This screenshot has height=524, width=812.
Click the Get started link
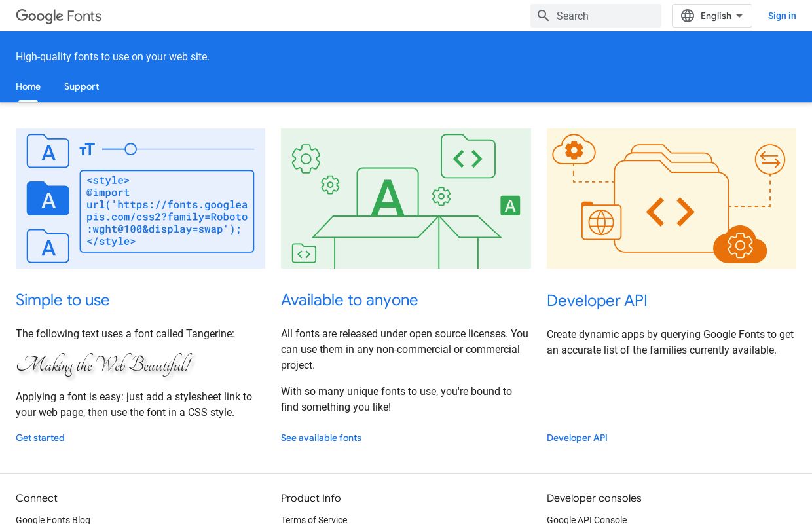point(40,438)
